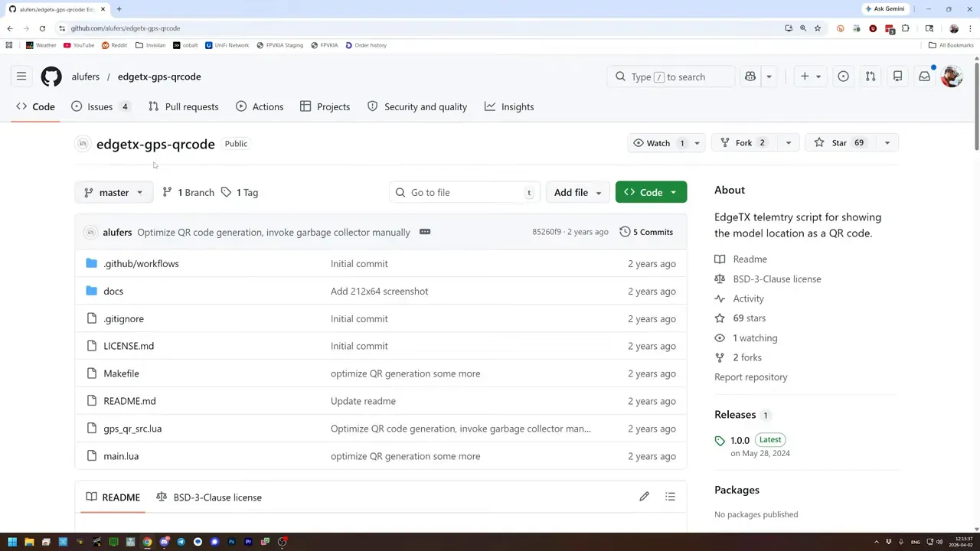Image resolution: width=980 pixels, height=551 pixels.
Task: Open the gps_qr_src.lua file
Action: 132,429
